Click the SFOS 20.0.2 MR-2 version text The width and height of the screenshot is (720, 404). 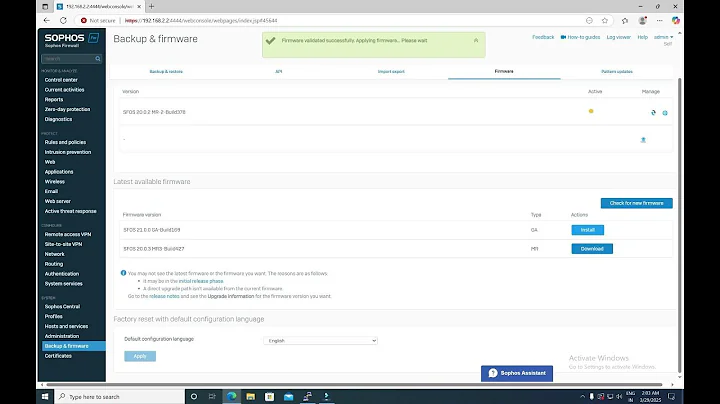point(154,112)
